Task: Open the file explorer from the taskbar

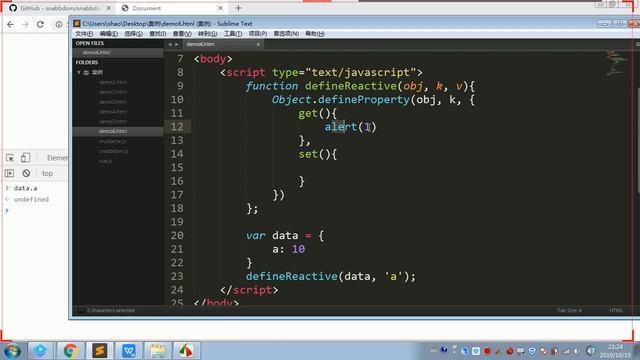Action: coord(158,351)
